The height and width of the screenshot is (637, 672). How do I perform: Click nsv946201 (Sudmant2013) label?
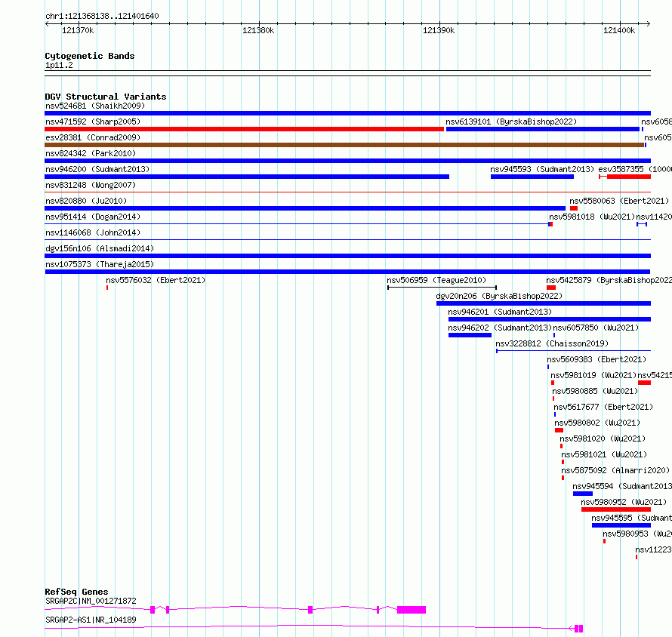(500, 312)
